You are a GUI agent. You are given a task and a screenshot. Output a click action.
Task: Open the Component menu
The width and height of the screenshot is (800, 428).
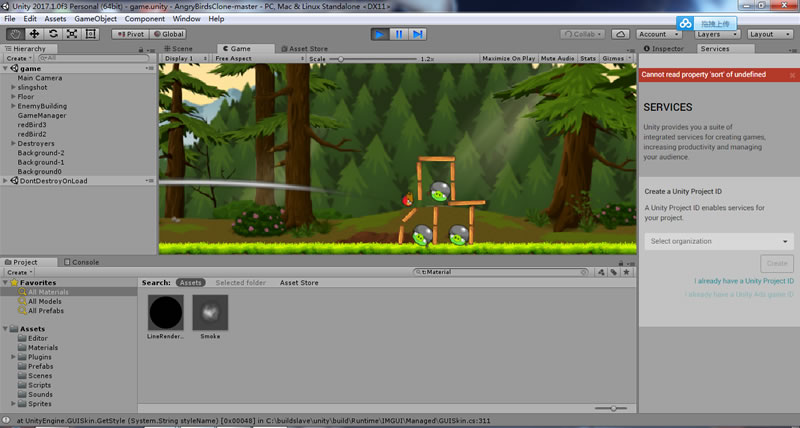point(144,19)
